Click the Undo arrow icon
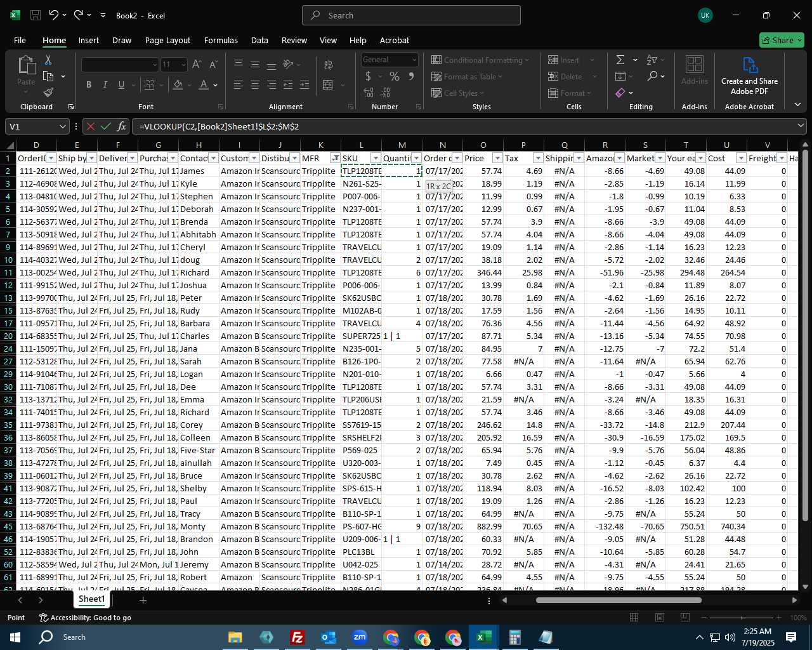This screenshot has width=812, height=650. click(54, 15)
